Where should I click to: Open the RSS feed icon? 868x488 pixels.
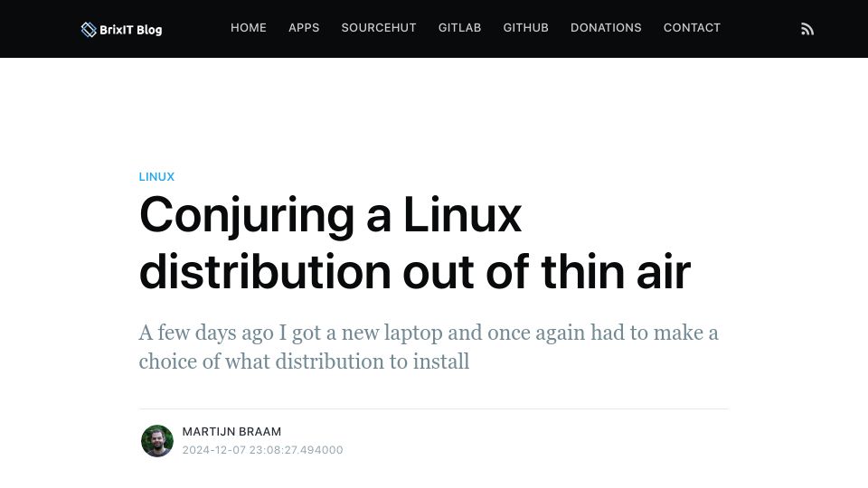(x=807, y=29)
